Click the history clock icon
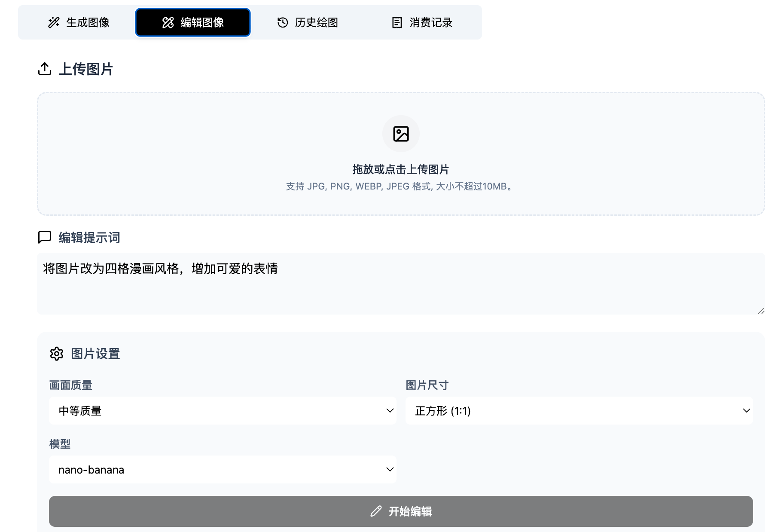The height and width of the screenshot is (532, 781). [x=283, y=22]
